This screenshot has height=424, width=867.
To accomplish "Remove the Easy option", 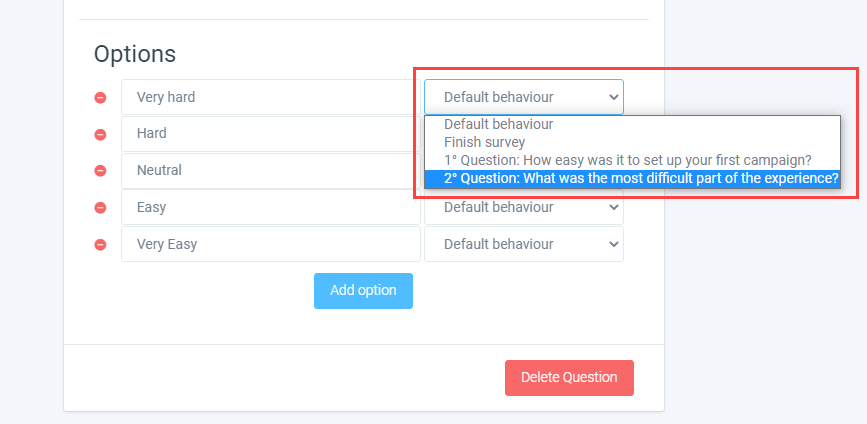I will [100, 208].
